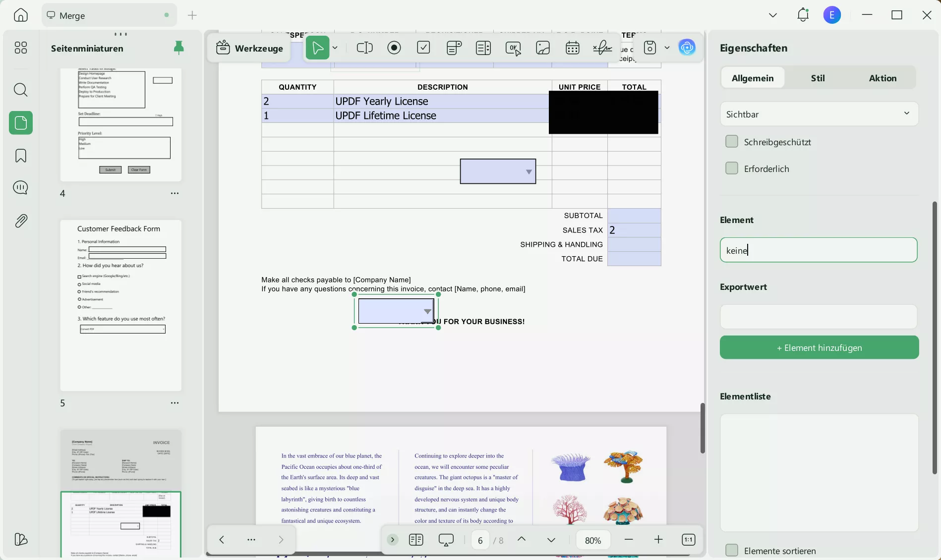Switch to the Aktion tab
Image resolution: width=941 pixels, height=560 pixels.
(883, 78)
